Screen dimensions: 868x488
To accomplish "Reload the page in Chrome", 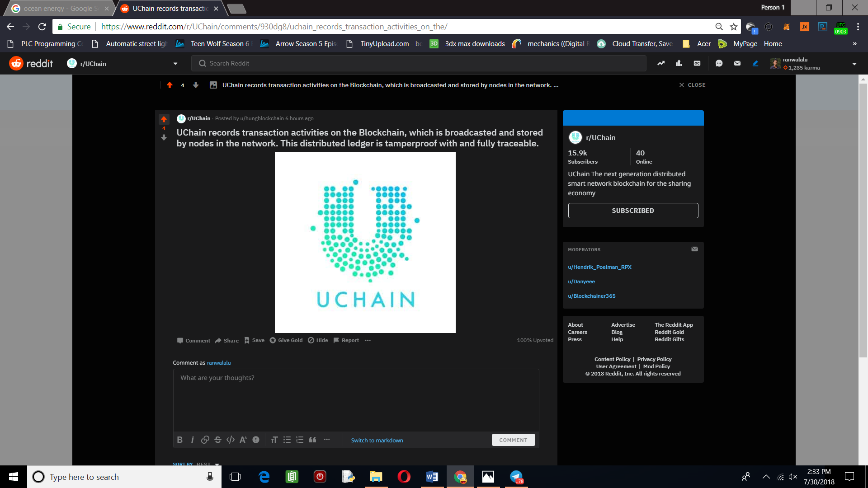I will [42, 27].
